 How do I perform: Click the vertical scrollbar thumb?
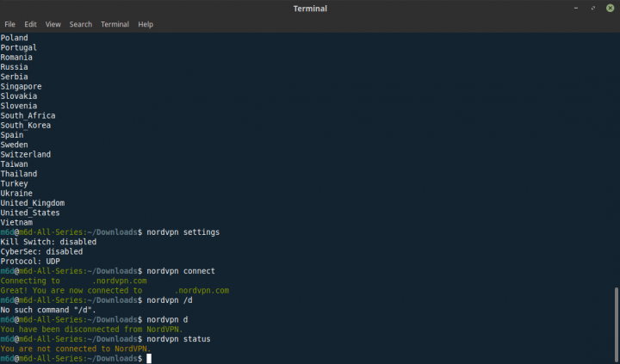click(617, 325)
